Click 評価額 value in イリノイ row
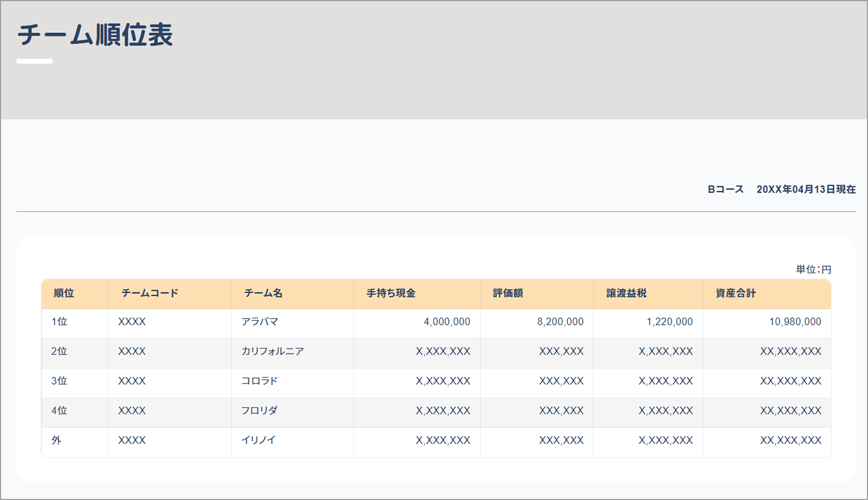Image resolution: width=868 pixels, height=500 pixels. point(561,440)
